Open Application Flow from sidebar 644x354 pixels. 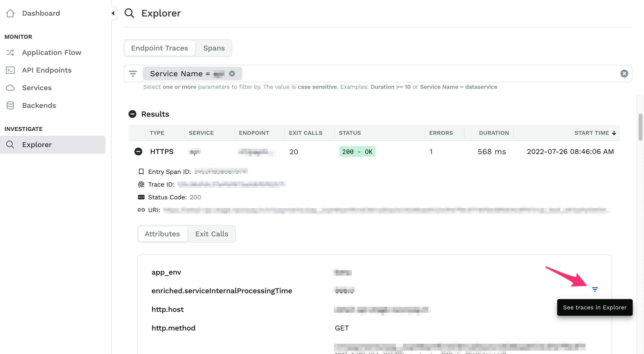[52, 52]
